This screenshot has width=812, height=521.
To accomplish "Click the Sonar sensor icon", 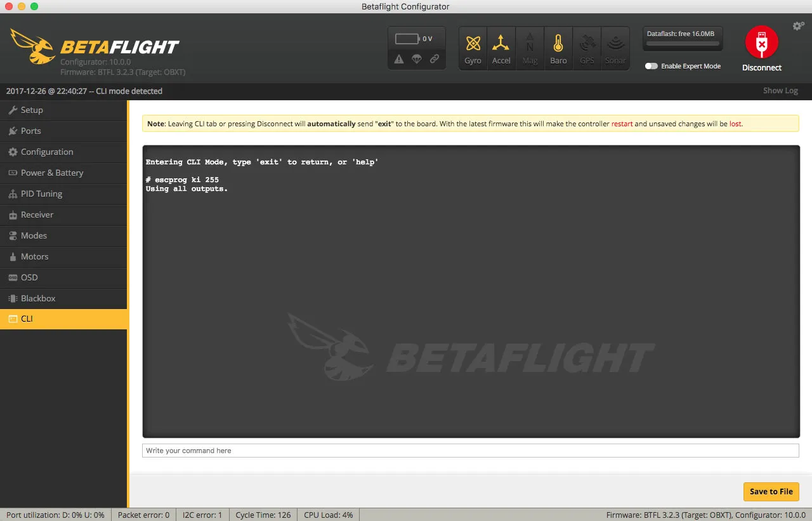I will 615,44.
